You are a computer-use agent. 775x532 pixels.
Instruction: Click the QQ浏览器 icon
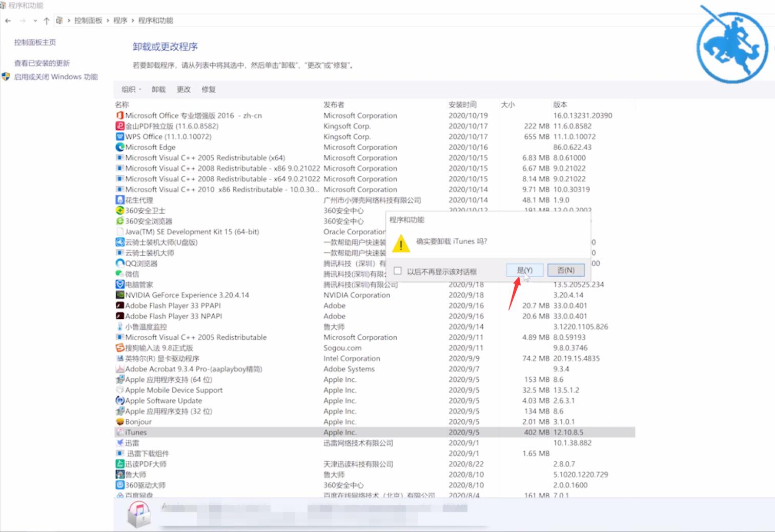(x=120, y=263)
